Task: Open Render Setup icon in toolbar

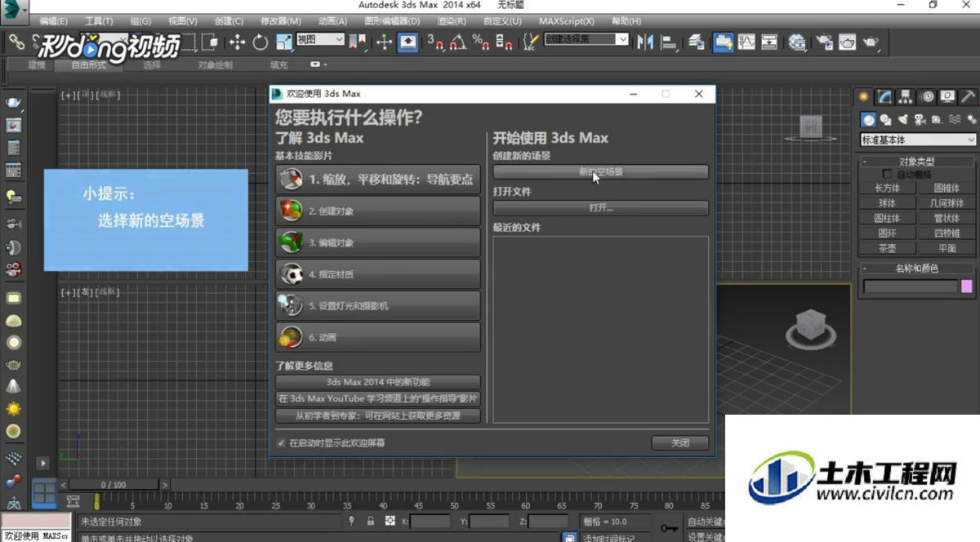Action: (x=825, y=42)
